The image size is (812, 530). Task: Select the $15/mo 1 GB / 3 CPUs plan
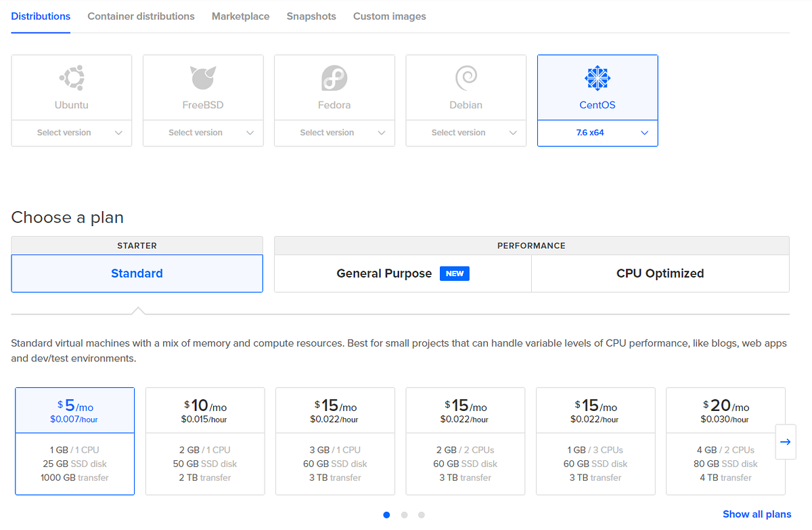(595, 441)
